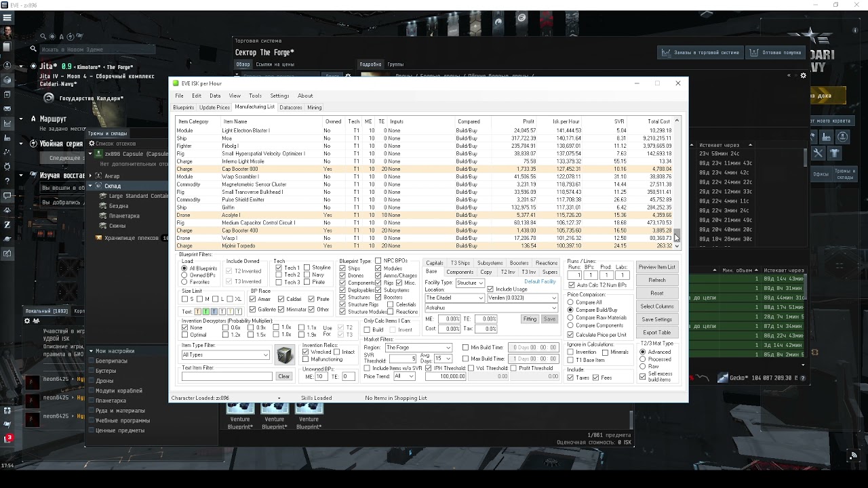Open the character portrait in EVE sidebar
Screen dimensions: 868x488
pos(7,33)
